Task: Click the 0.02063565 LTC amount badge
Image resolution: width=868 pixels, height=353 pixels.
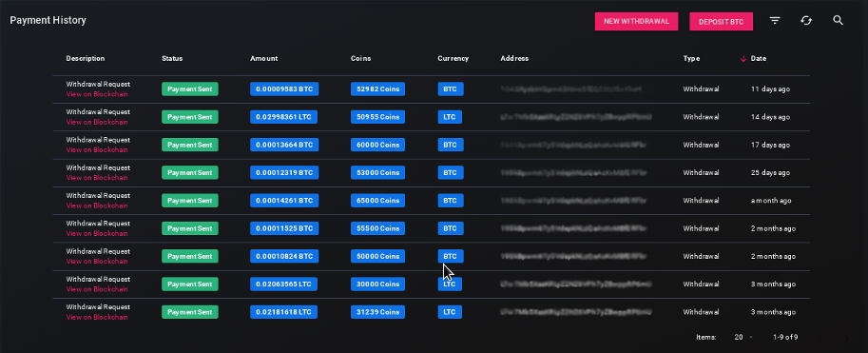Action: click(x=283, y=284)
